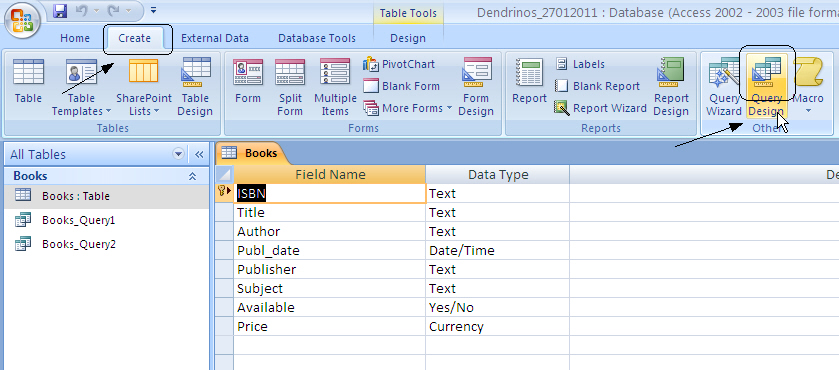This screenshot has width=839, height=370.
Task: Click the Author field name cell
Action: [330, 231]
